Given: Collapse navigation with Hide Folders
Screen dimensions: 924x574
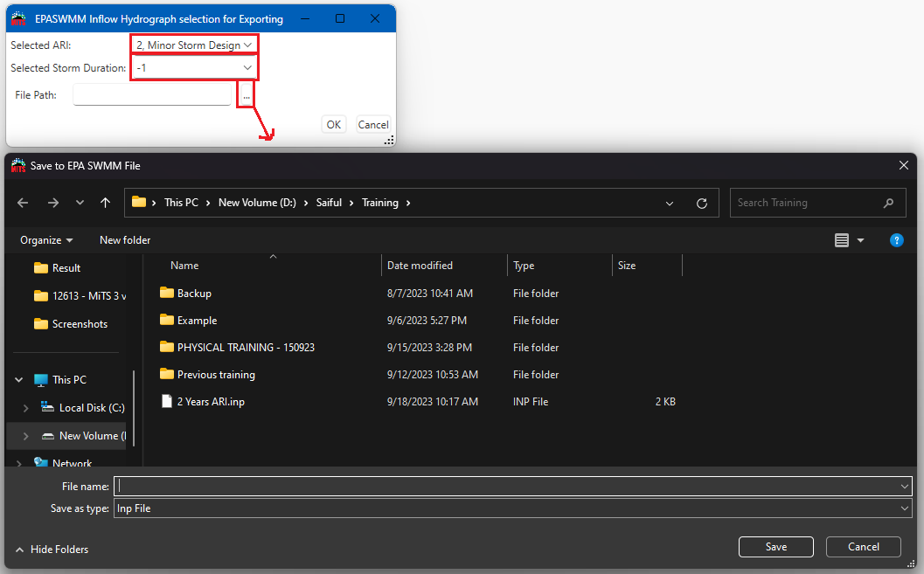Looking at the screenshot, I should coord(52,550).
